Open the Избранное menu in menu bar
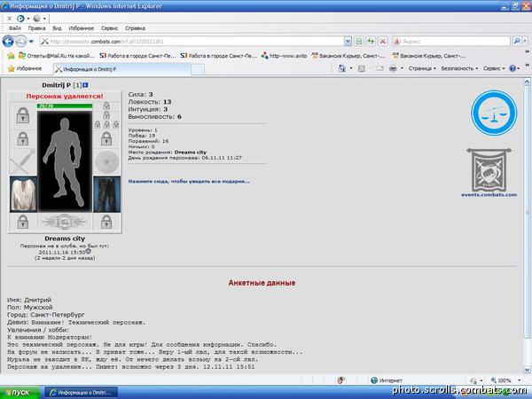The image size is (532, 399). [81, 28]
